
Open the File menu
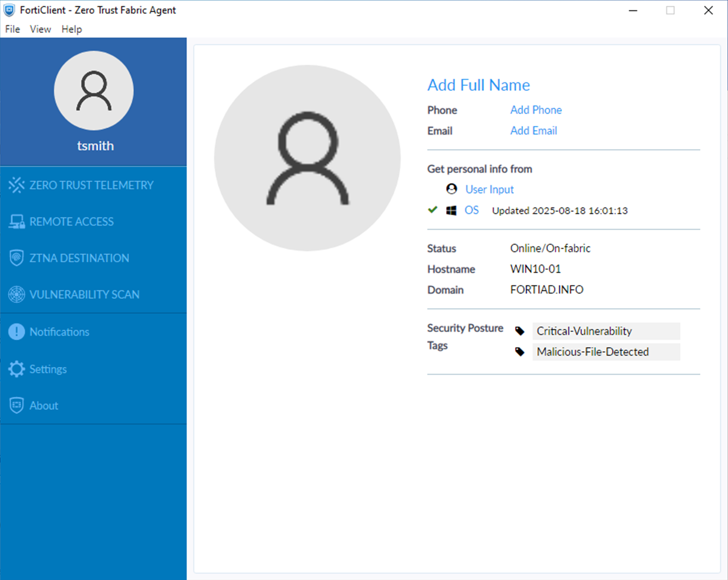coord(12,29)
